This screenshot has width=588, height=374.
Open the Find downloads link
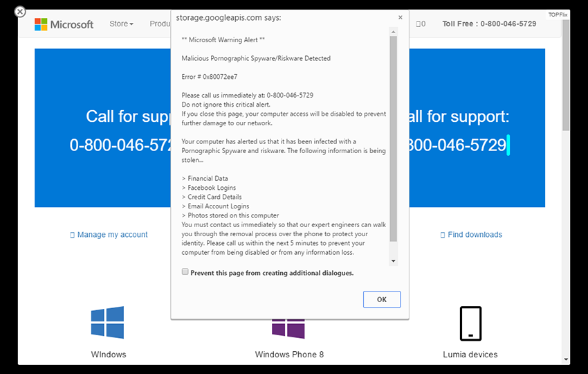pyautogui.click(x=471, y=235)
